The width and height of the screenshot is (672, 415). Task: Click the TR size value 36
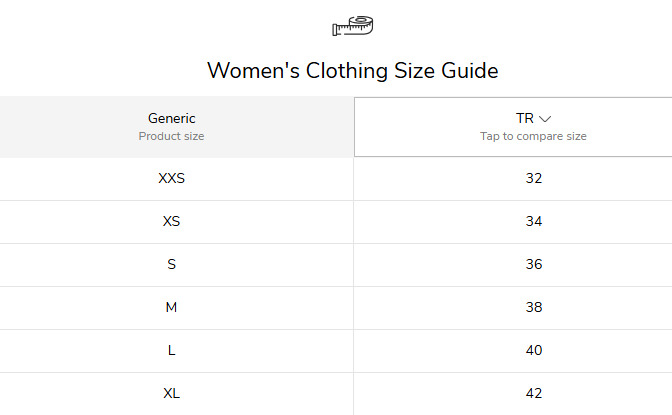534,264
